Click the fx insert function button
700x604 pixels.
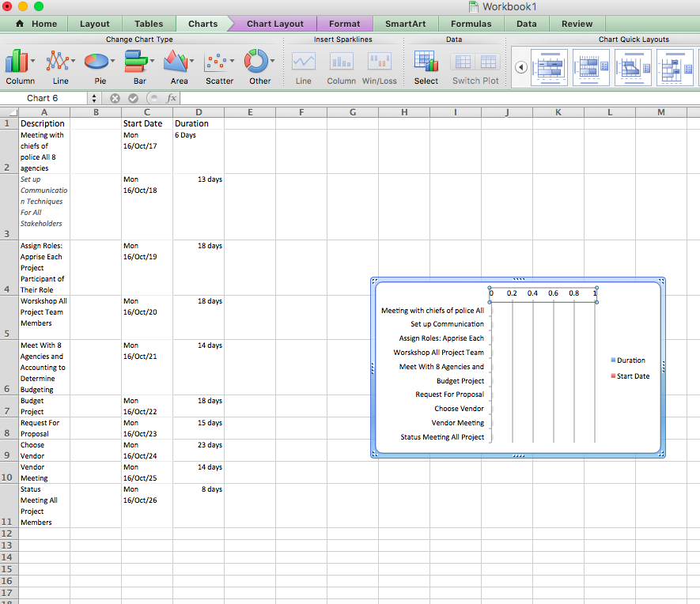coord(172,98)
